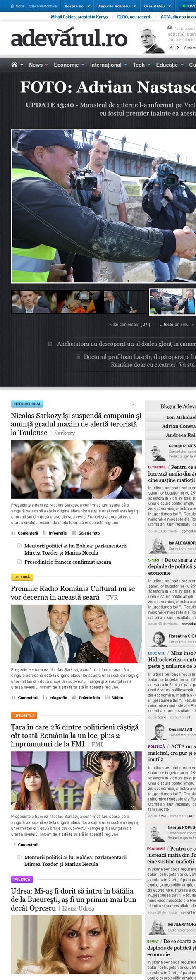Screen dimensions: 196x980
Task: Open the Orasul Meu dropdown
Action: (x=157, y=6)
